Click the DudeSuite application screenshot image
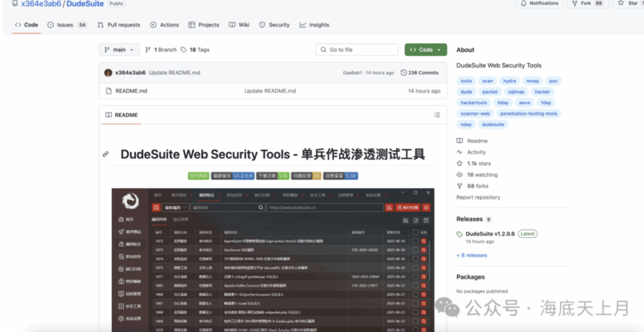The height and width of the screenshot is (332, 644). coord(272,258)
